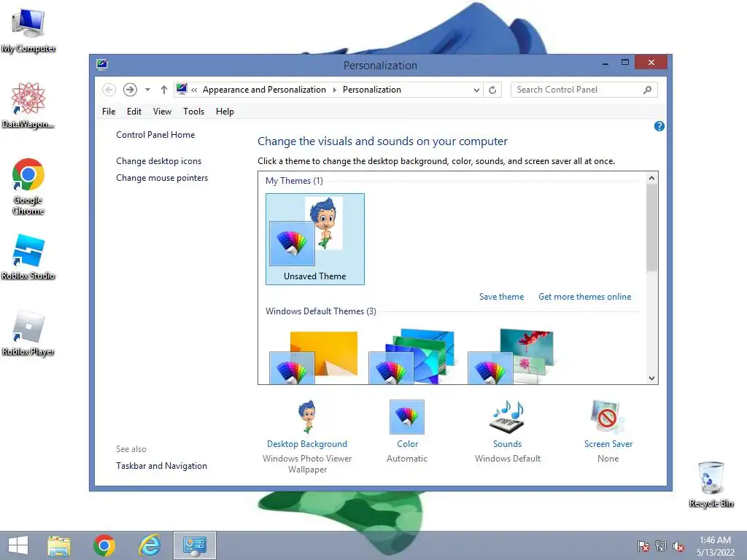Open Internet Explorer from taskbar
747x560 pixels.
[x=149, y=545]
